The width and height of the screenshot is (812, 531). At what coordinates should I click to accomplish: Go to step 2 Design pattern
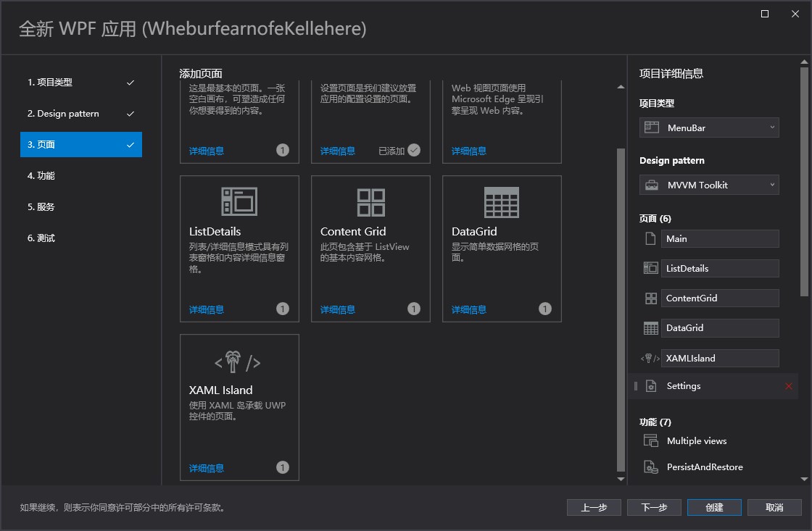(80, 113)
